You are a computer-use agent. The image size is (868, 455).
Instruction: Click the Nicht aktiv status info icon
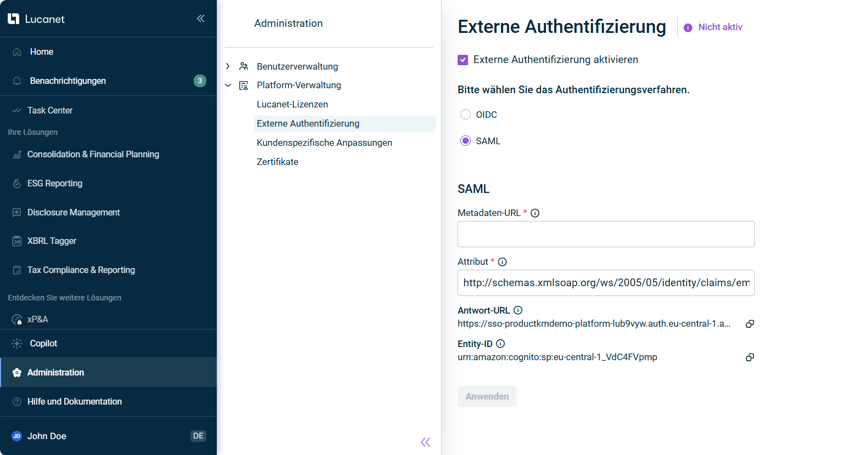[x=688, y=27]
